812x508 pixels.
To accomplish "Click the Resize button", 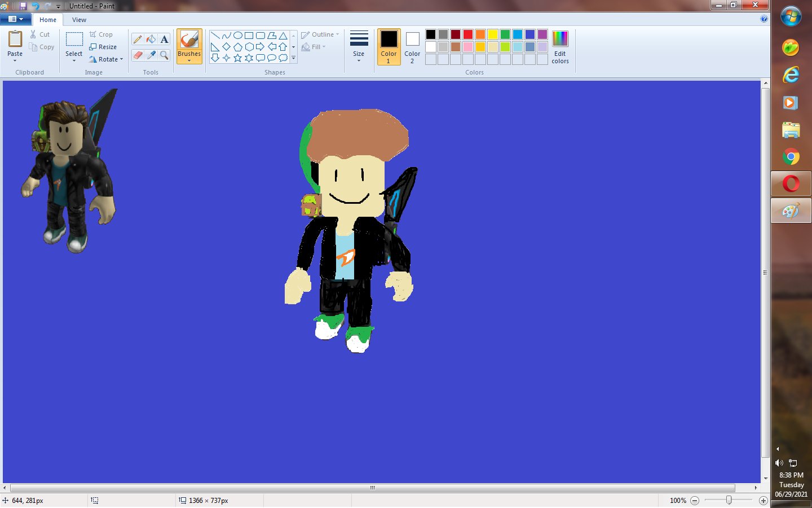I will (103, 47).
